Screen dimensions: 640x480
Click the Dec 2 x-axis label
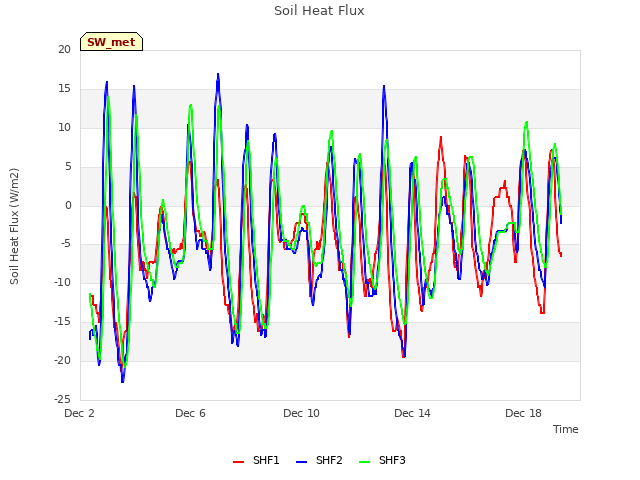click(79, 413)
